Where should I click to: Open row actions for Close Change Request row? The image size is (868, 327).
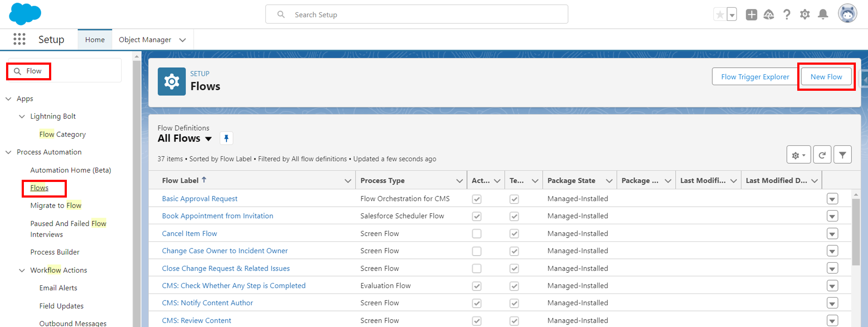click(x=832, y=268)
